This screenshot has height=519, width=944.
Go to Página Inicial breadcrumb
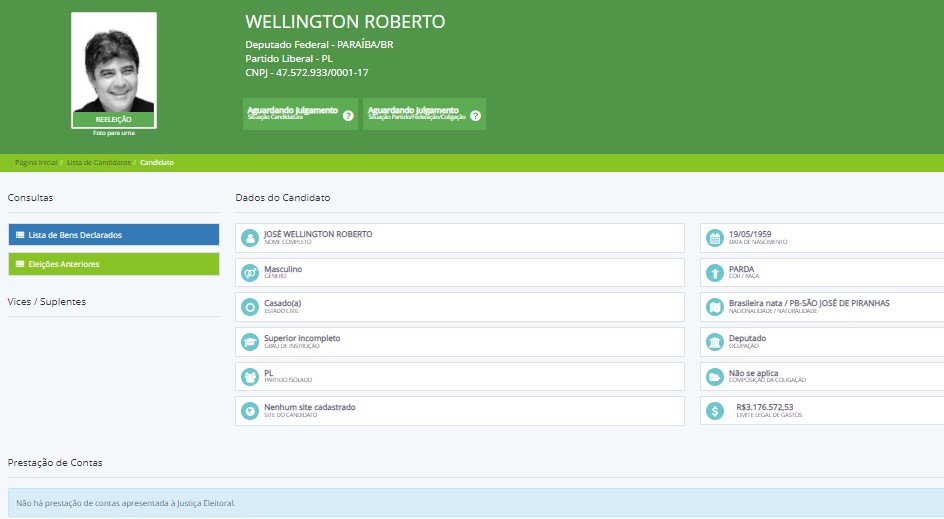point(36,162)
